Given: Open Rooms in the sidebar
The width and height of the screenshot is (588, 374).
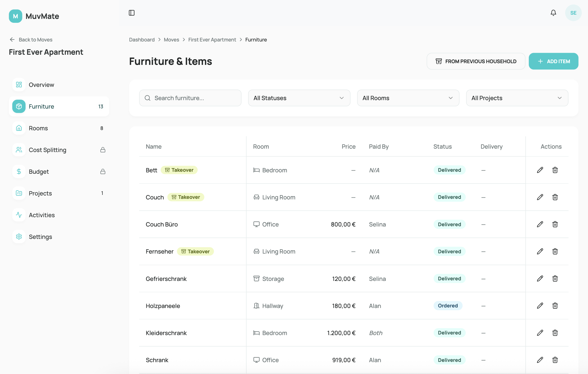Looking at the screenshot, I should [x=38, y=128].
